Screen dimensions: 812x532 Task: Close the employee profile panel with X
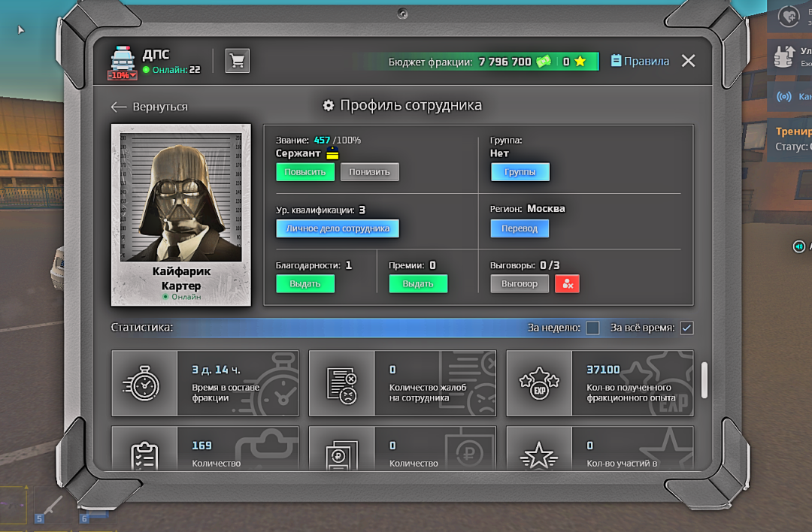688,61
